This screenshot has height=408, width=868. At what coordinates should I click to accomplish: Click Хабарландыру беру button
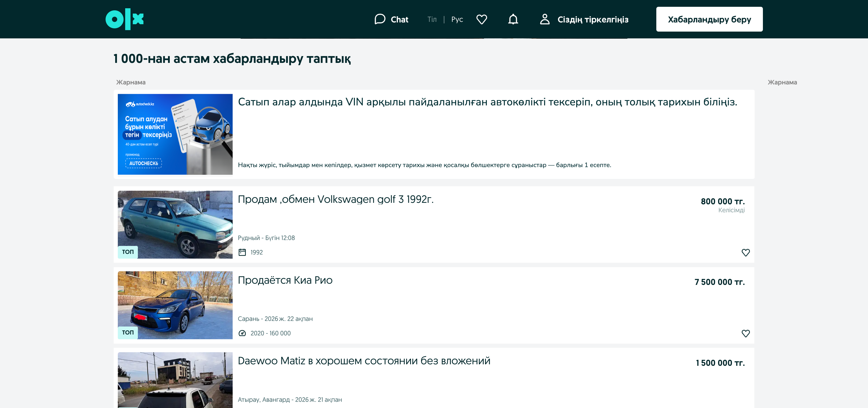click(709, 19)
